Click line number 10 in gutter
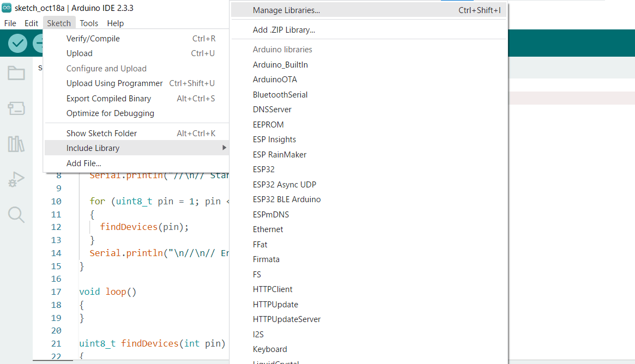635x364 pixels. [56, 201]
